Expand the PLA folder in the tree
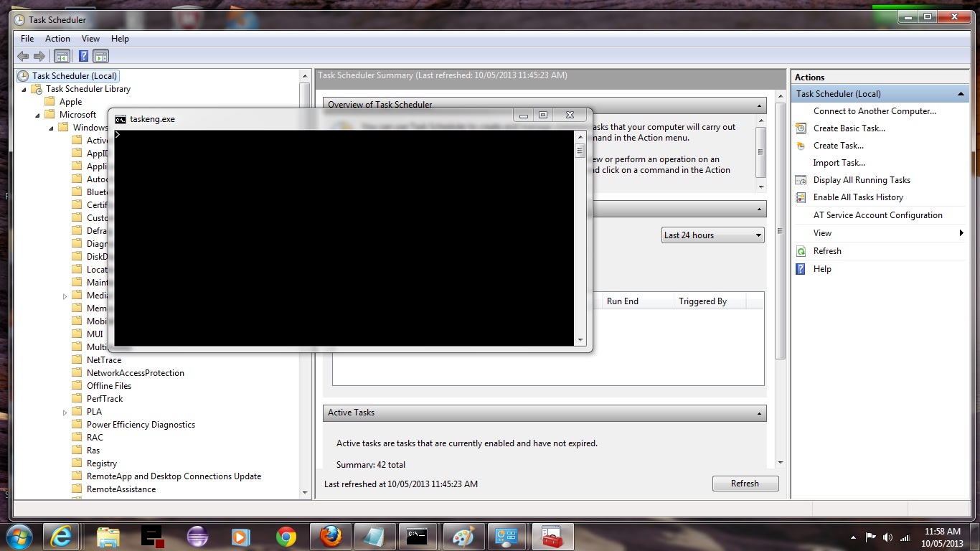This screenshot has width=980, height=551. pos(65,413)
